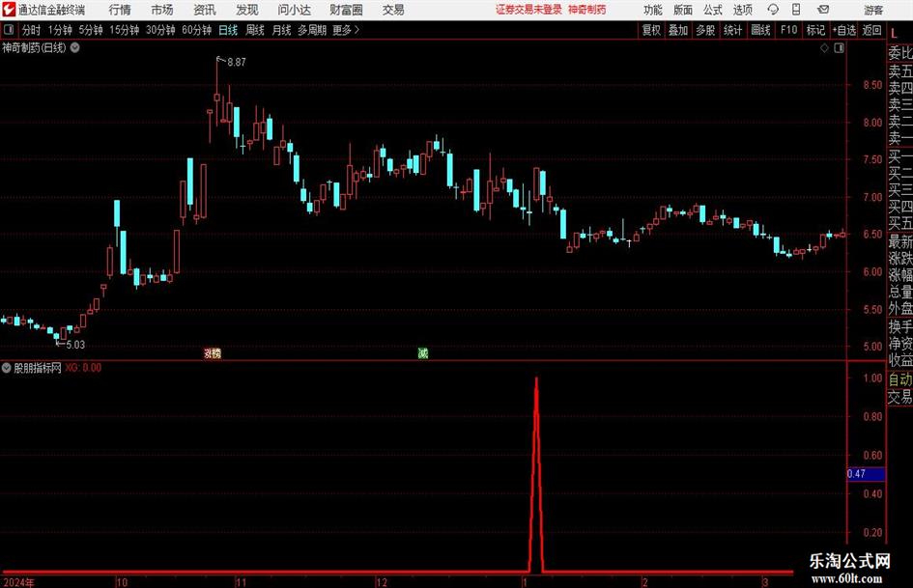Image resolution: width=913 pixels, height=588 pixels.
Task: Open the 发现 menu
Action: pyautogui.click(x=247, y=10)
